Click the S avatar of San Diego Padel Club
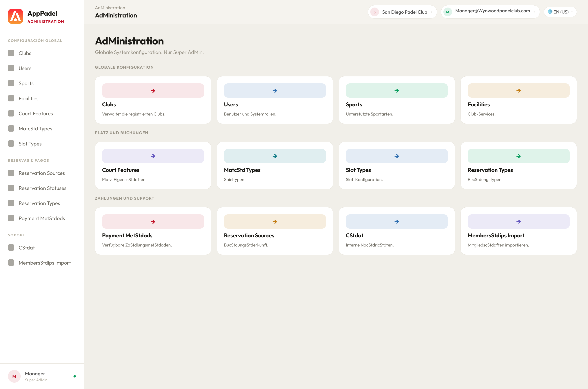The image size is (588, 389). (374, 12)
